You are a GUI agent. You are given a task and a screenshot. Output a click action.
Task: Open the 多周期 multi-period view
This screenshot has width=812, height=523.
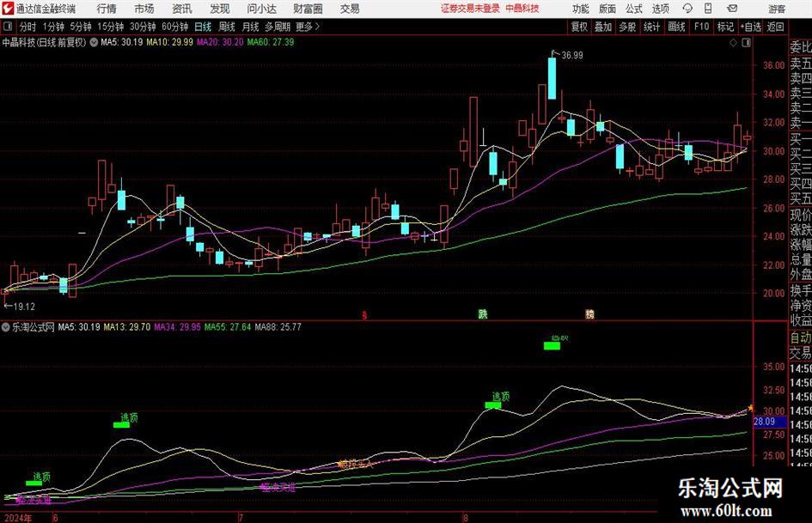click(x=278, y=27)
